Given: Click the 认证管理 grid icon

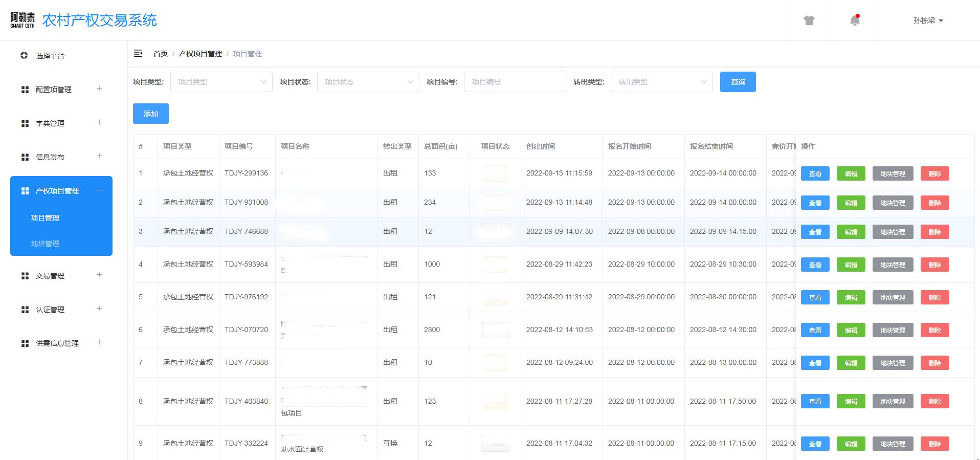Looking at the screenshot, I should click(25, 310).
